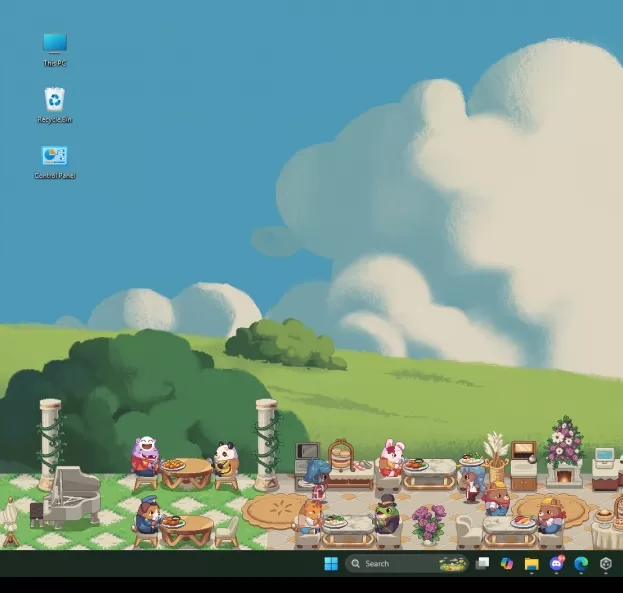Select the Control Panel desktop icon

[55, 162]
